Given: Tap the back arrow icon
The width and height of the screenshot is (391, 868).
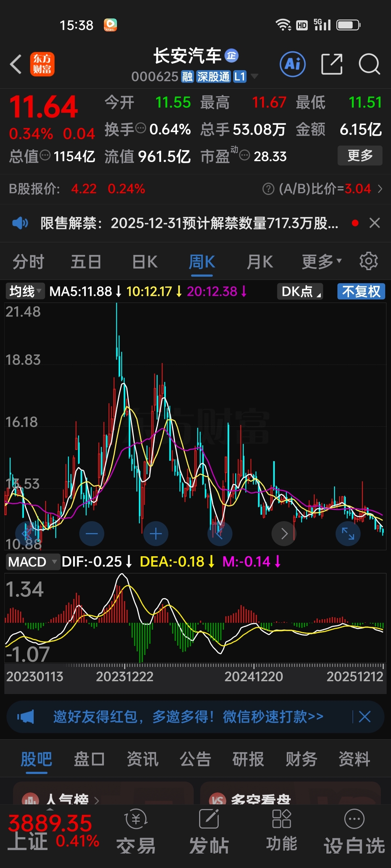Looking at the screenshot, I should click(x=16, y=64).
